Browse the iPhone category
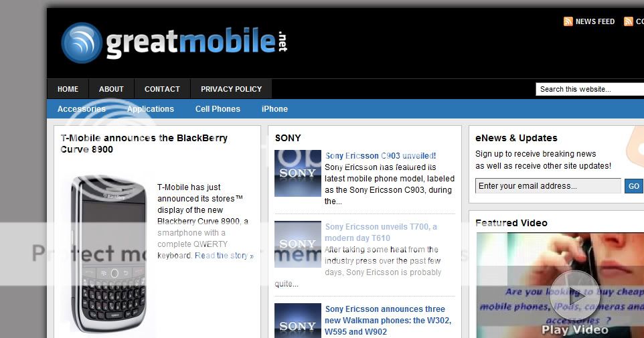The image size is (644, 338). point(274,109)
